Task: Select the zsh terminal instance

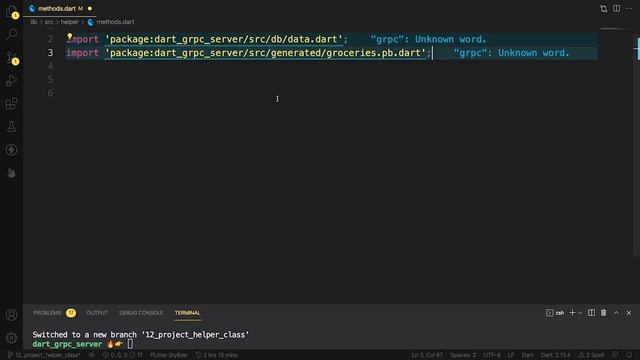Action: tap(555, 313)
